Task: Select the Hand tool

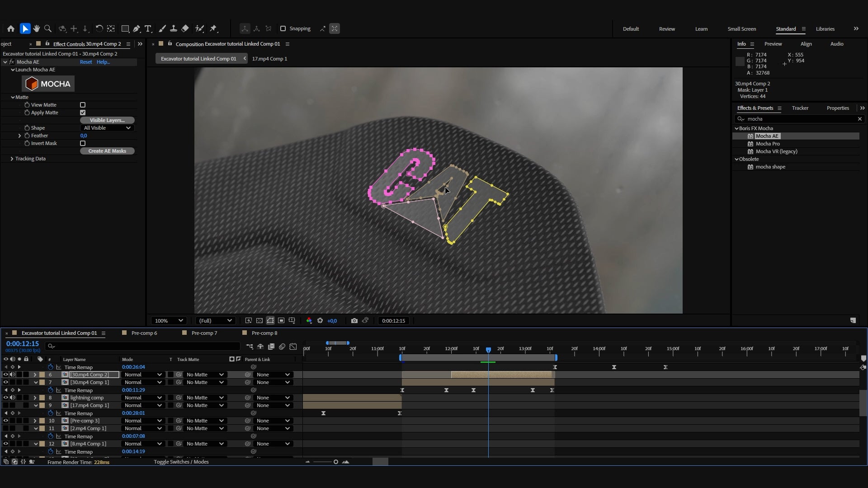Action: click(37, 28)
